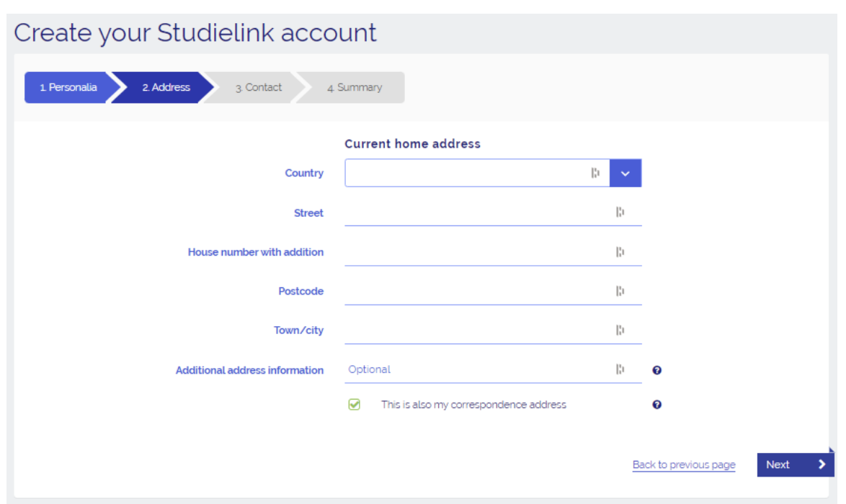Viewport: 846px width, 504px height.
Task: Click the autofill icon in the Street field
Action: (620, 212)
